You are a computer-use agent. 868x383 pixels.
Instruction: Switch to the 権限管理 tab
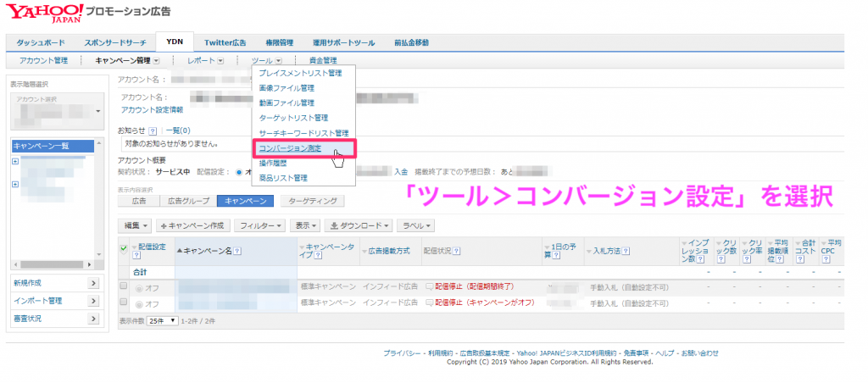tap(280, 42)
